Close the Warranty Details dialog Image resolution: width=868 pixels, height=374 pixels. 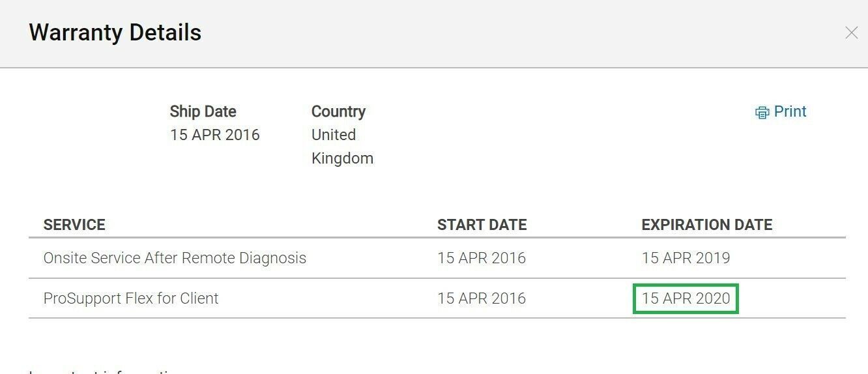point(851,33)
